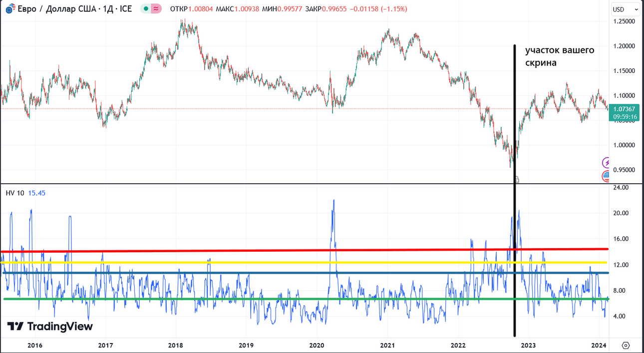Click the purple lightning event icon
Image resolution: width=644 pixels, height=353 pixels.
[607, 162]
